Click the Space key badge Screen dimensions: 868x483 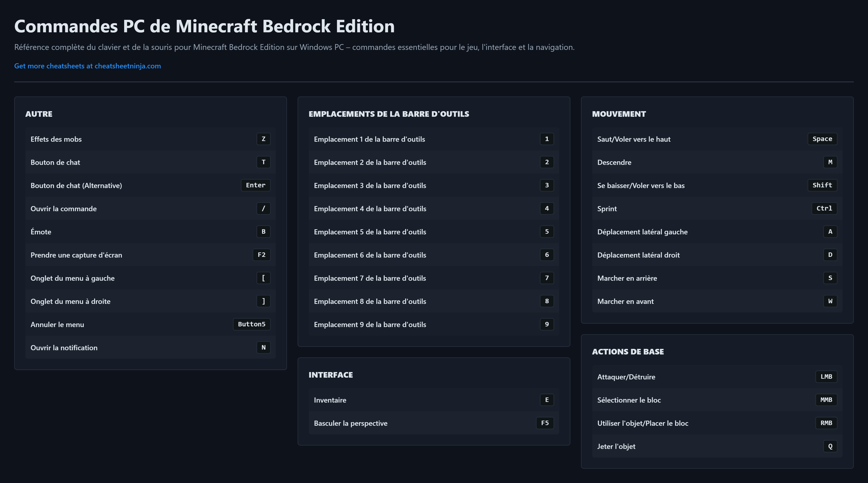(x=822, y=139)
